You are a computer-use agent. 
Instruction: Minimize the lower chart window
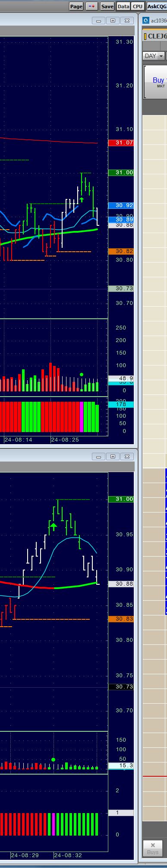pos(99,456)
